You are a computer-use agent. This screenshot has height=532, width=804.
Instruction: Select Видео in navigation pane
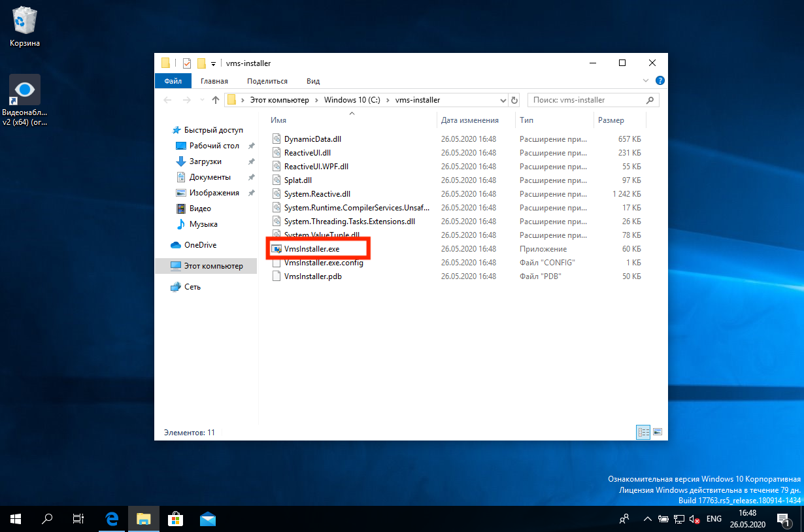point(200,208)
